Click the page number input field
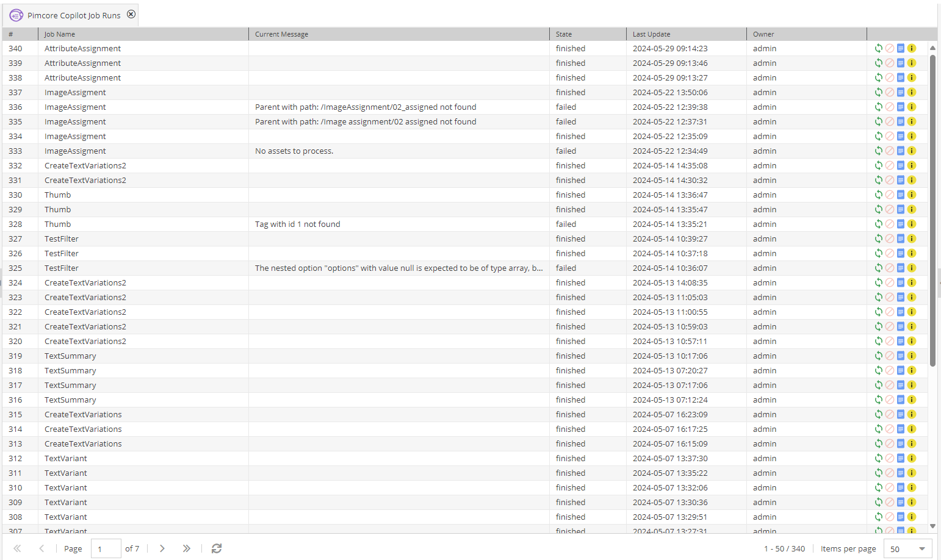Screen dimensions: 941x560 point(105,548)
